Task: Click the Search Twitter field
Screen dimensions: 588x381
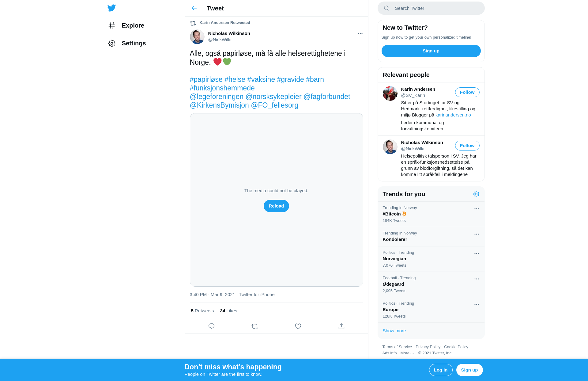Action: pos(431,8)
